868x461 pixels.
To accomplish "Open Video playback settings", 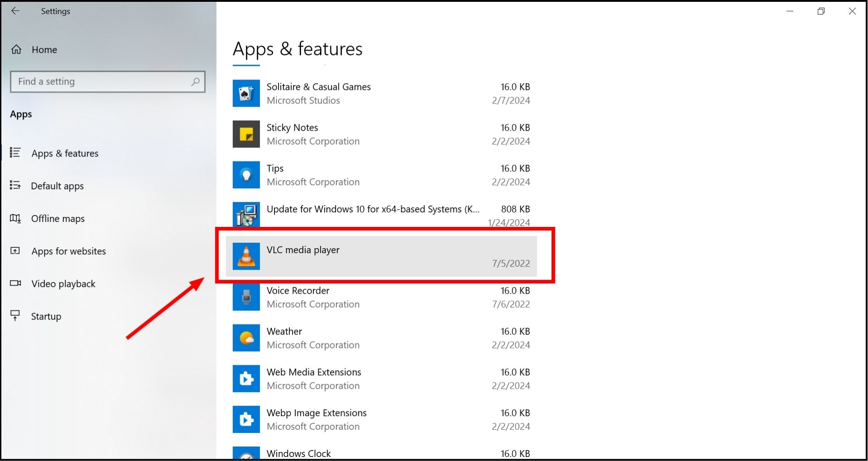I will click(63, 284).
